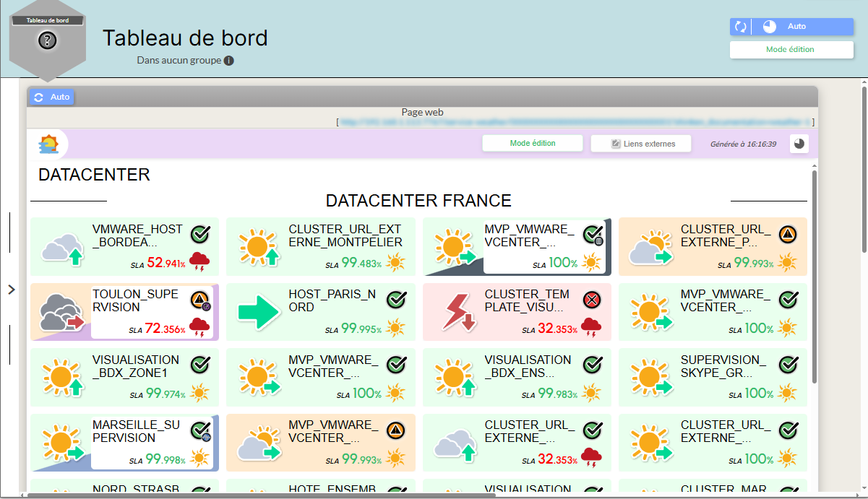Toggle the Auto mode in the top-right header
This screenshot has width=868, height=499.
point(796,27)
